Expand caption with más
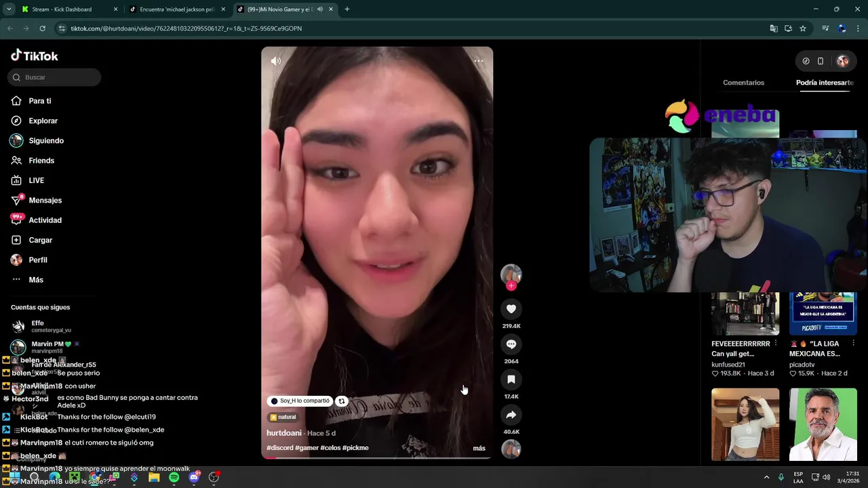 click(x=479, y=448)
